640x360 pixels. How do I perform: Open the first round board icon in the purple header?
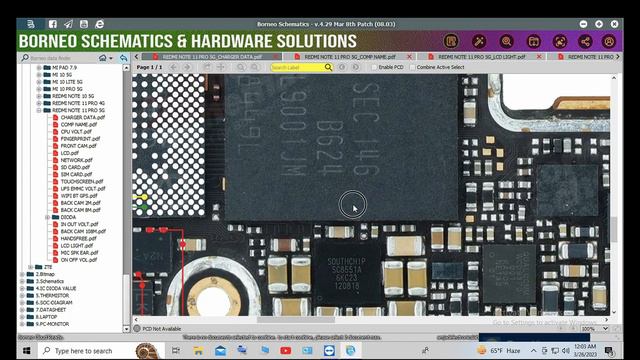point(451,41)
